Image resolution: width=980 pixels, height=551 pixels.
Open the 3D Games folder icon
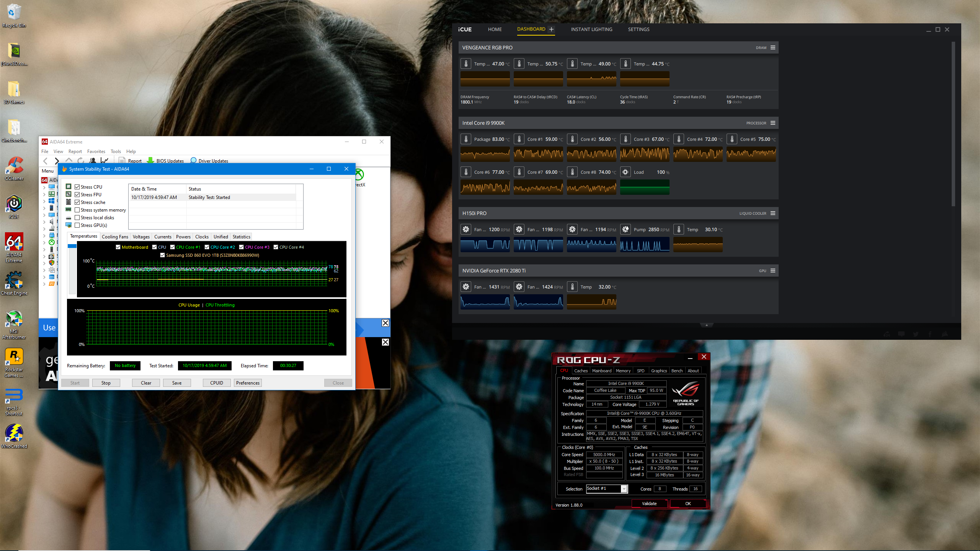click(14, 92)
